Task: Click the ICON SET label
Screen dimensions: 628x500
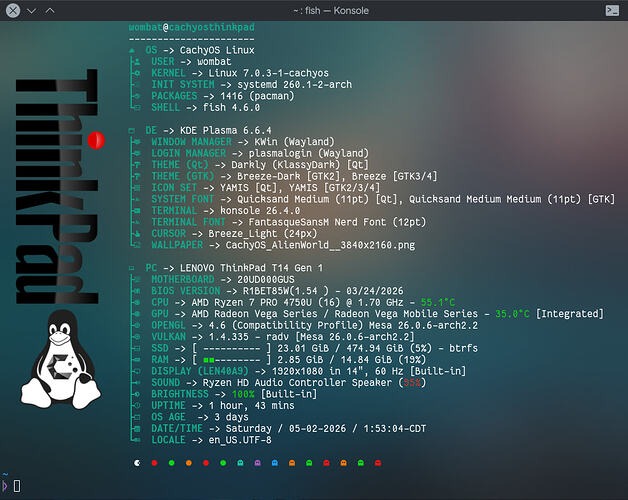Action: point(174,188)
